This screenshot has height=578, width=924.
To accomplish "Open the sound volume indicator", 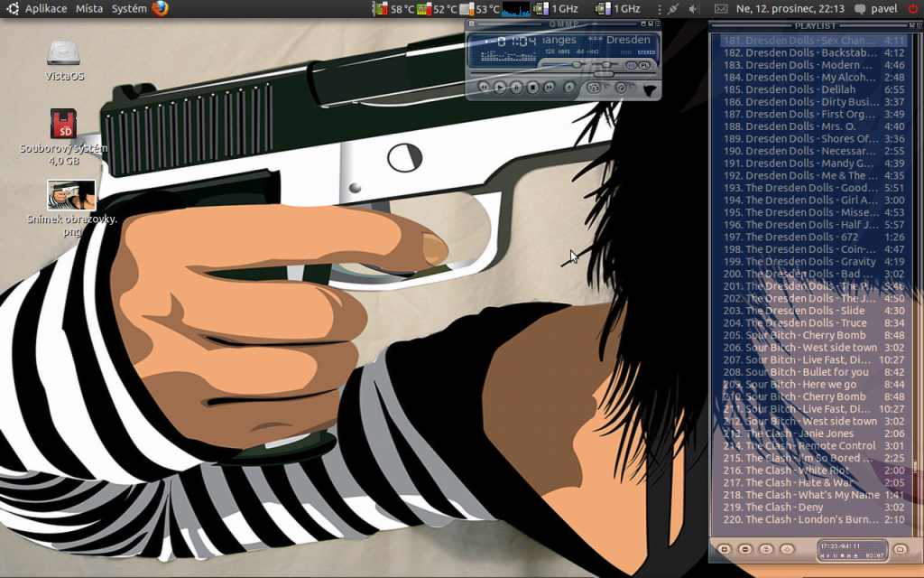I will click(x=694, y=9).
